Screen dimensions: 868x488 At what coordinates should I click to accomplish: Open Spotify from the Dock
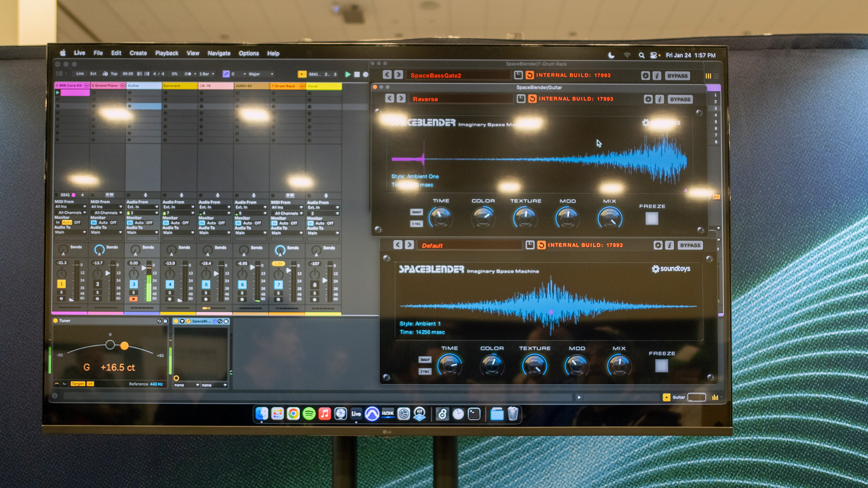click(309, 414)
